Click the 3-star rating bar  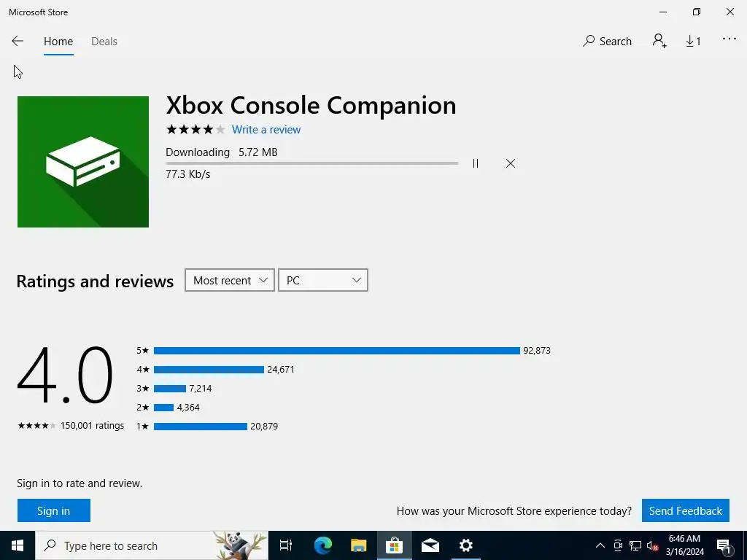(x=169, y=389)
